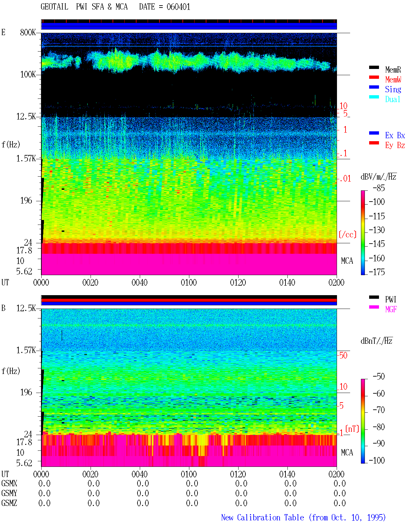Viewport: 420px width, 523px height.
Task: Click the red '50' nT scale tick
Action: tap(343, 355)
